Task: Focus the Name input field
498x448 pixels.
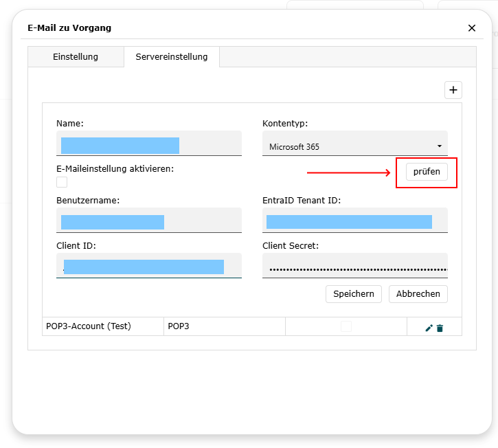Action: tap(148, 145)
